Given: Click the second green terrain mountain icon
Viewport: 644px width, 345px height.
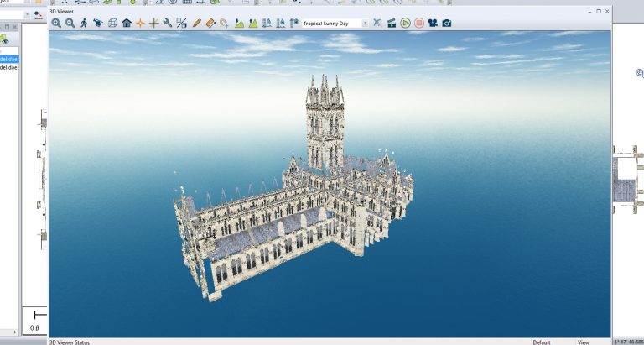Looking at the screenshot, I should click(253, 23).
